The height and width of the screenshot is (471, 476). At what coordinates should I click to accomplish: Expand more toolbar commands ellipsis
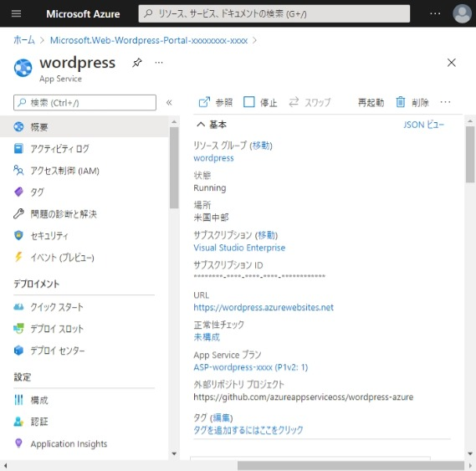click(445, 102)
